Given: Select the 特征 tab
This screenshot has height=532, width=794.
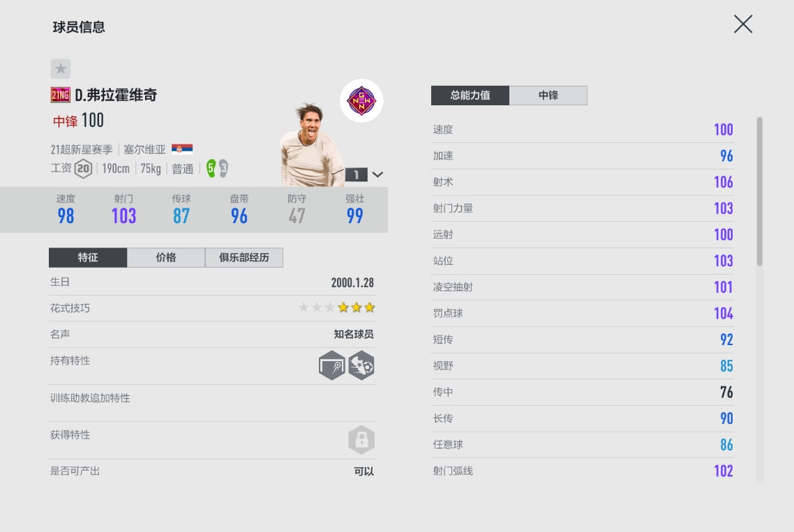Looking at the screenshot, I should pyautogui.click(x=88, y=257).
